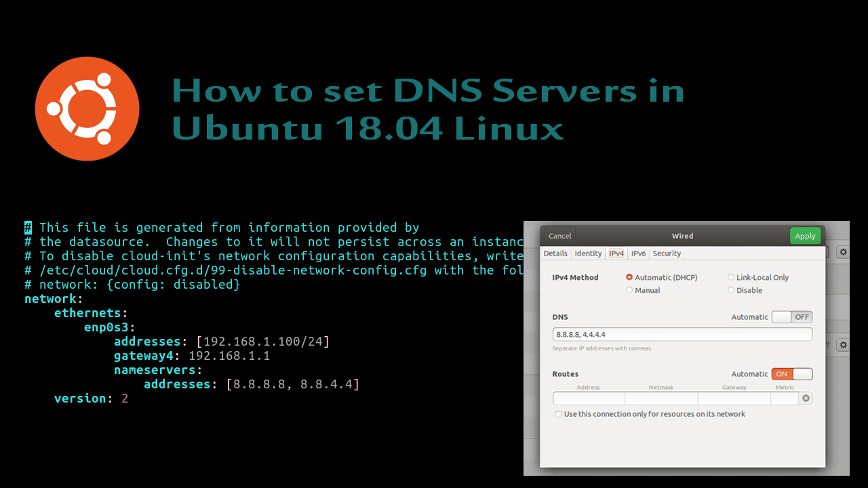Go to the Security tab
Screen dimensions: 868x488
(x=667, y=253)
